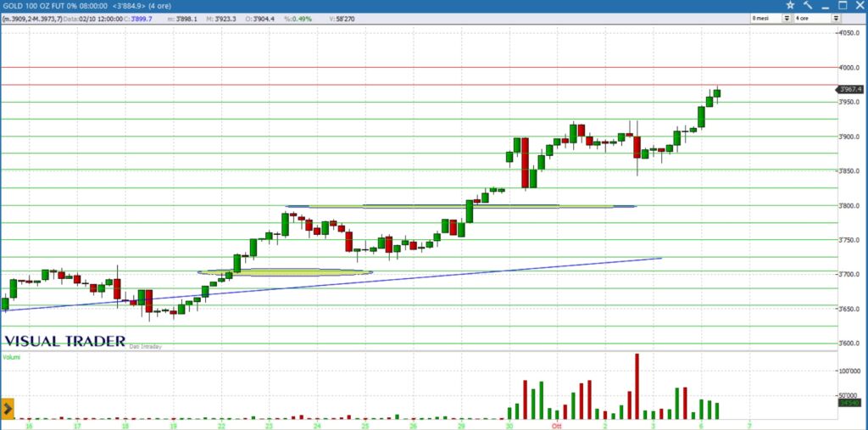Click the 'Dati Intraday' label
Image resolution: width=868 pixels, height=430 pixels.
145,346
